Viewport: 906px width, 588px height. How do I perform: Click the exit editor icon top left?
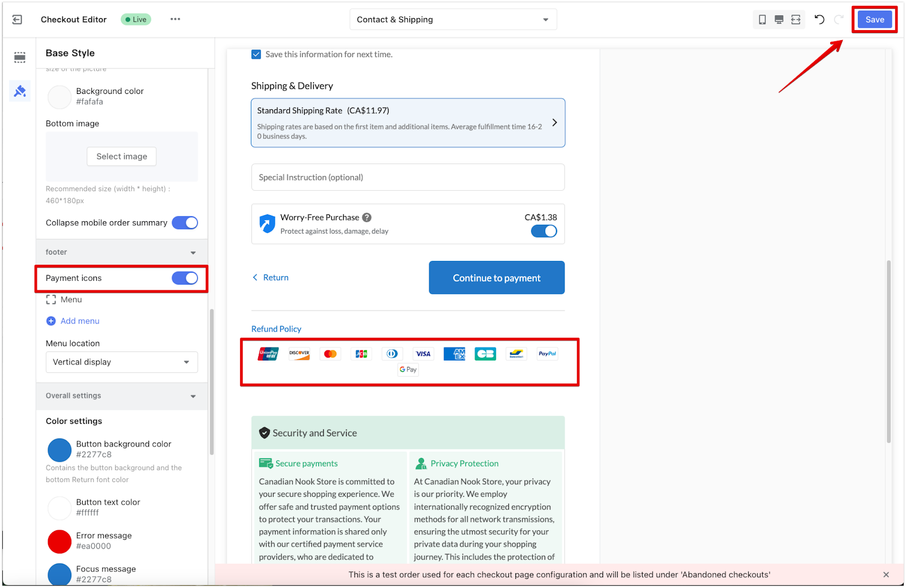[17, 19]
